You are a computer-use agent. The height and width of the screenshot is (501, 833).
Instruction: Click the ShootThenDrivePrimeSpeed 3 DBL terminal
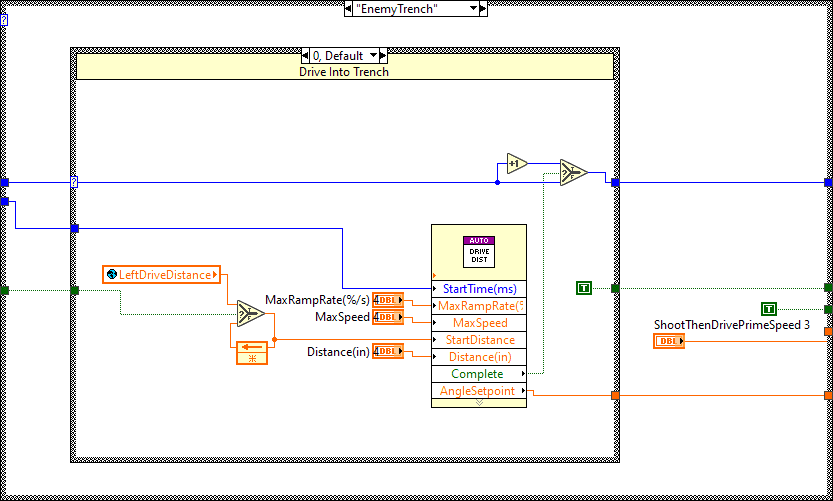[x=669, y=341]
